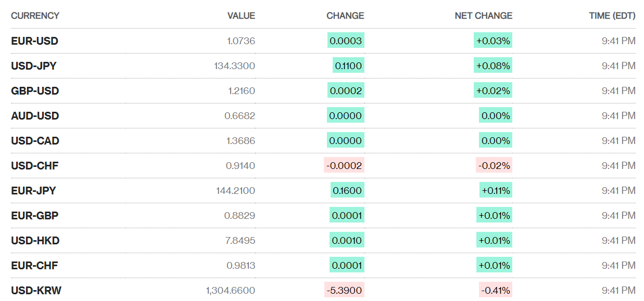
Task: Click the red -5.3900 change cell
Action: tap(344, 291)
